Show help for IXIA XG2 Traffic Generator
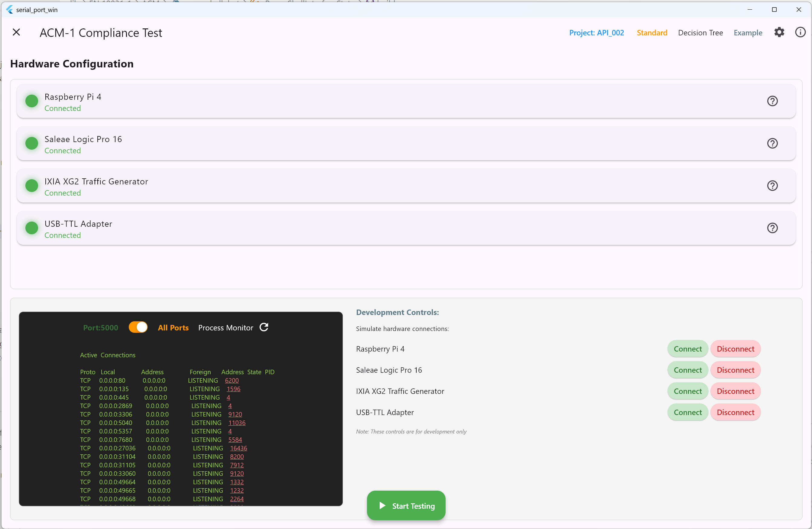 pyautogui.click(x=772, y=186)
